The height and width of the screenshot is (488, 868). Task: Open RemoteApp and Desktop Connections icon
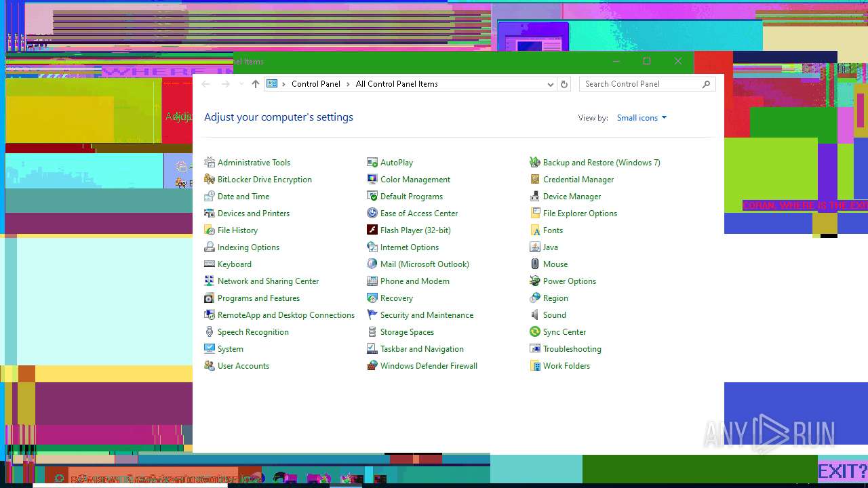tap(210, 315)
